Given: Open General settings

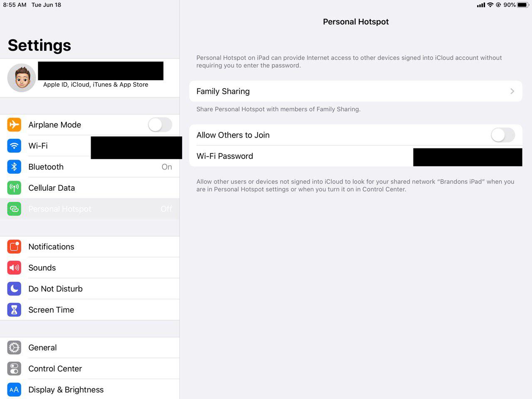Looking at the screenshot, I should (x=90, y=347).
